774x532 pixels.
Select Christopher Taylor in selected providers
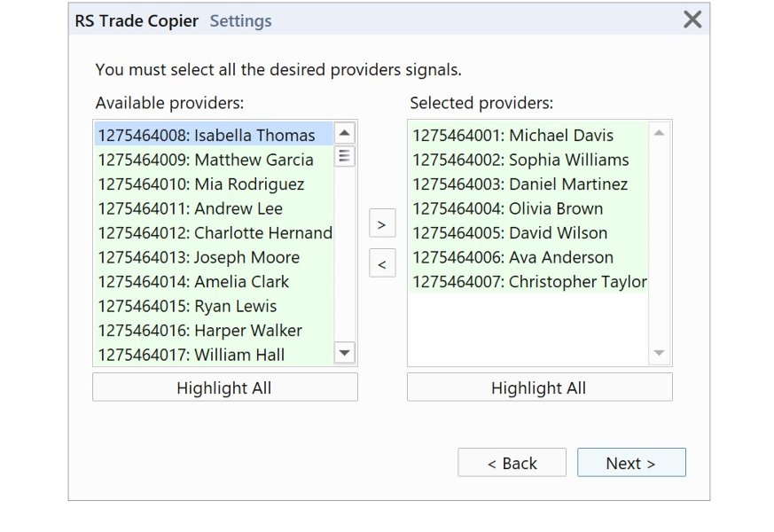529,282
